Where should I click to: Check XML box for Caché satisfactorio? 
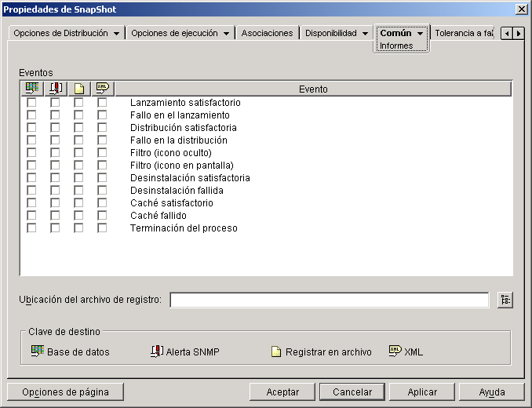102,202
